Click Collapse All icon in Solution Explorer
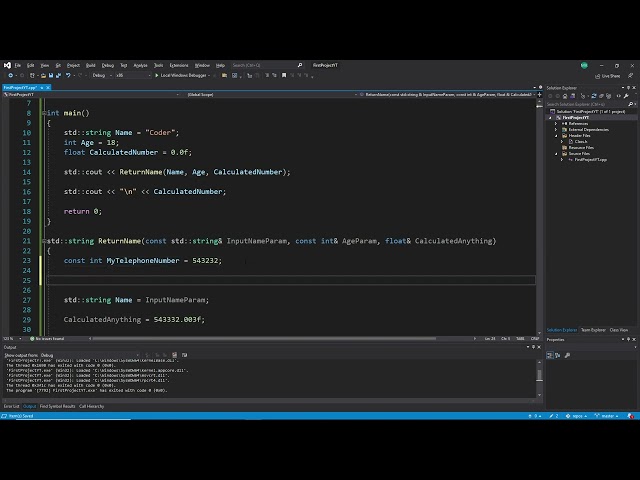 coord(601,96)
